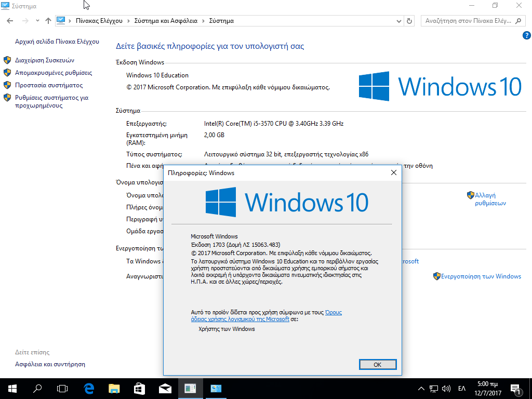Click shield icon beside Ρυθμίσεις συστήματος για προχωρημένους
The height and width of the screenshot is (399, 532).
click(7, 98)
